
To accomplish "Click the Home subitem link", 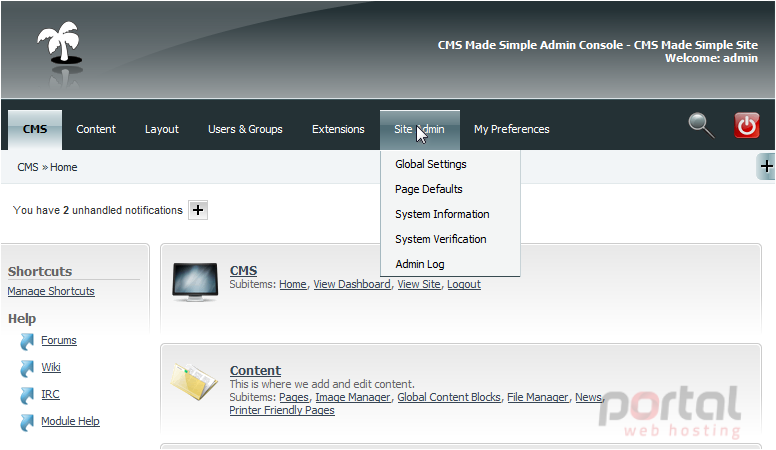I will click(x=293, y=284).
